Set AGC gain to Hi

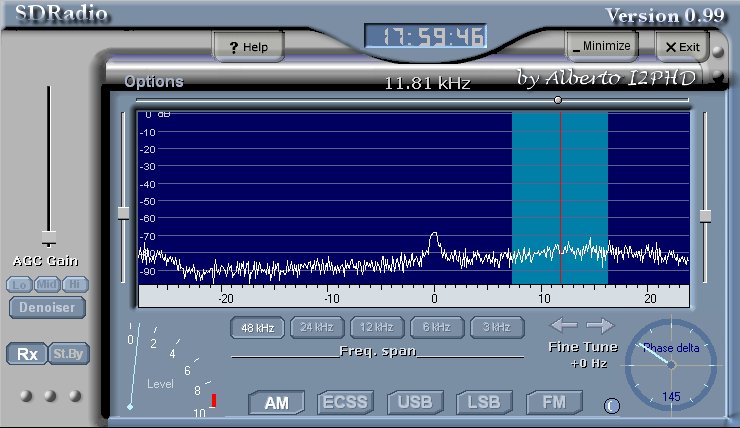point(75,285)
